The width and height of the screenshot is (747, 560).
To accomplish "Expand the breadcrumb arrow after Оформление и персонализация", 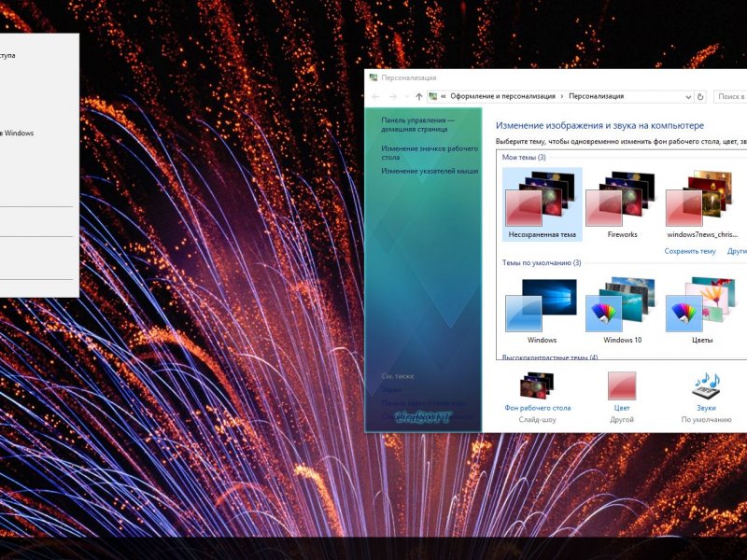I will (562, 96).
